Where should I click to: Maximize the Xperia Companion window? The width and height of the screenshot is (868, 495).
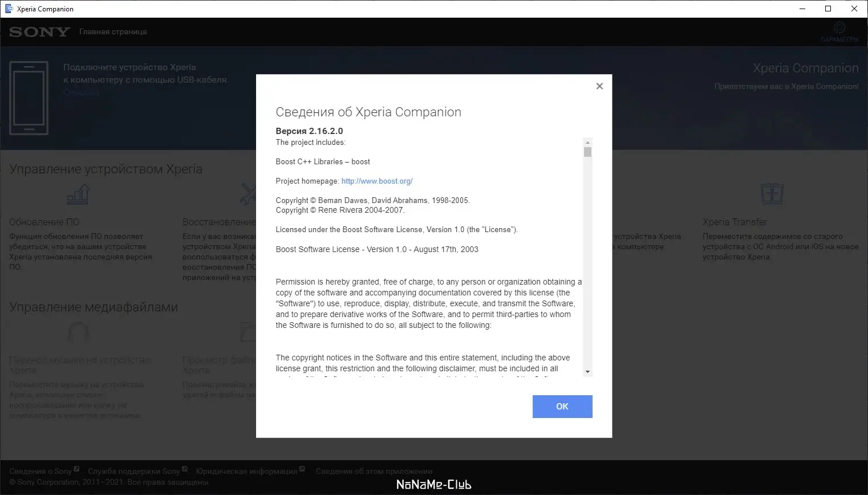(x=828, y=9)
